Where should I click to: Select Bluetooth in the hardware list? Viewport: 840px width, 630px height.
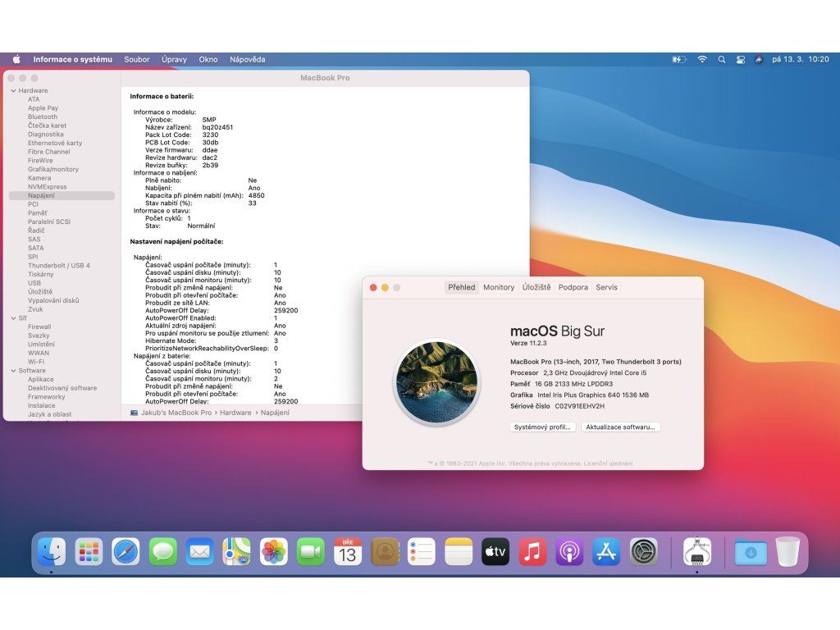tap(43, 116)
